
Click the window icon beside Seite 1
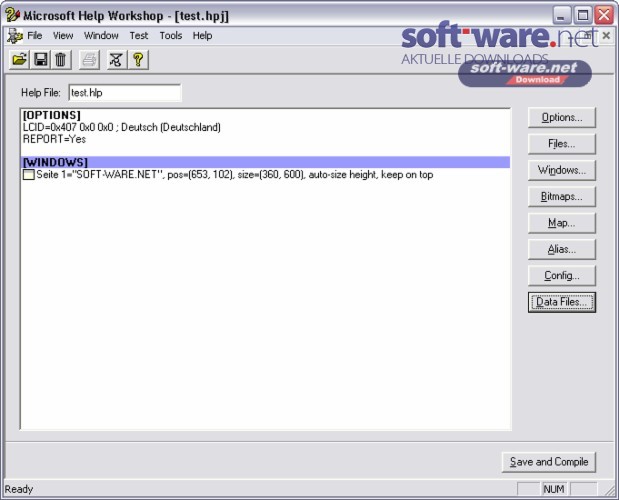point(29,174)
